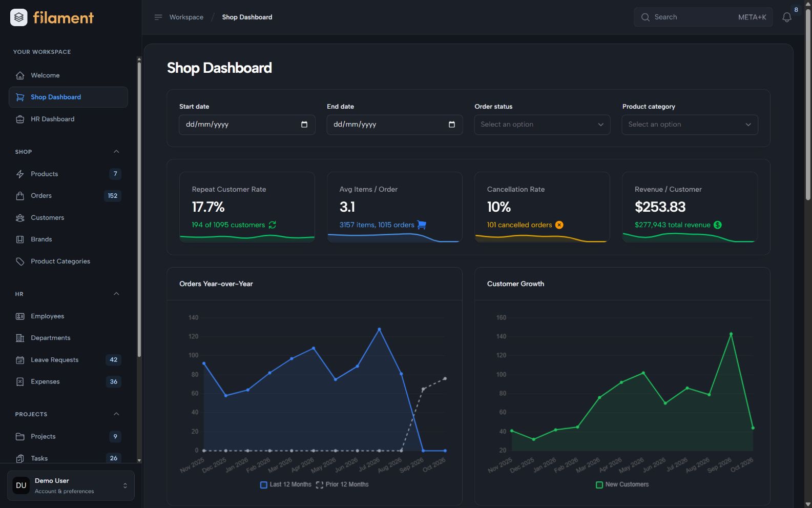The width and height of the screenshot is (812, 508).
Task: Go to the Welcome page
Action: 68,75
